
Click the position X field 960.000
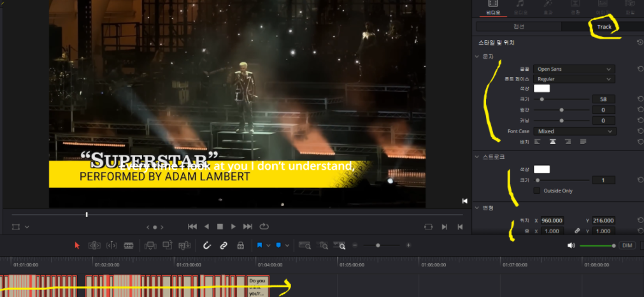click(552, 221)
